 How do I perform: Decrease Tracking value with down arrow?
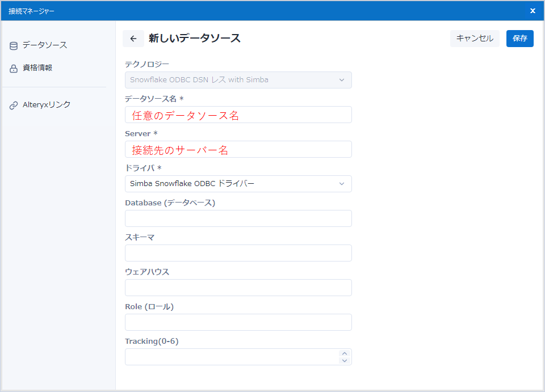click(x=344, y=360)
